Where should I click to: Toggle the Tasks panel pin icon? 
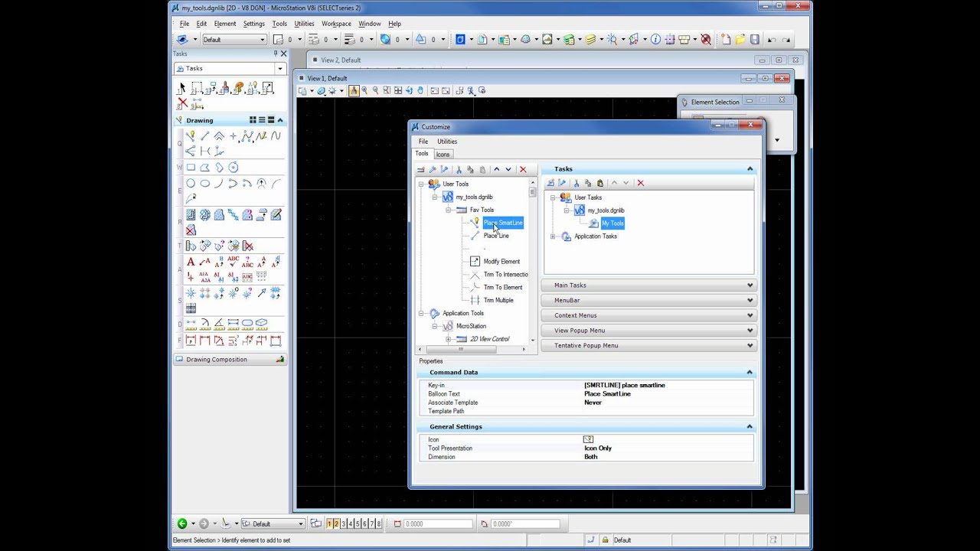pyautogui.click(x=275, y=54)
